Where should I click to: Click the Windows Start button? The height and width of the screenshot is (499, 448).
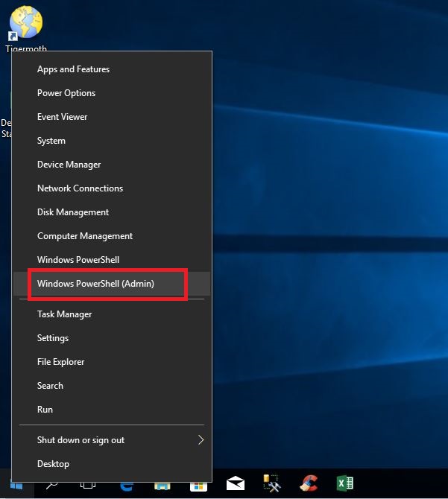(x=16, y=486)
